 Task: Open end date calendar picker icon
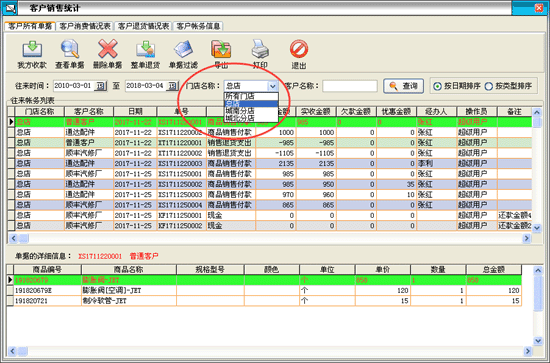[x=173, y=86]
